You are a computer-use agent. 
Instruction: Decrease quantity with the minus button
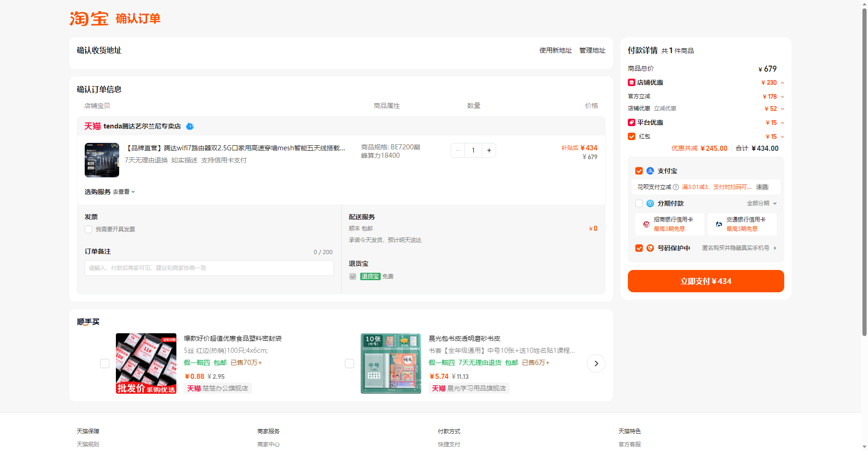pyautogui.click(x=458, y=150)
